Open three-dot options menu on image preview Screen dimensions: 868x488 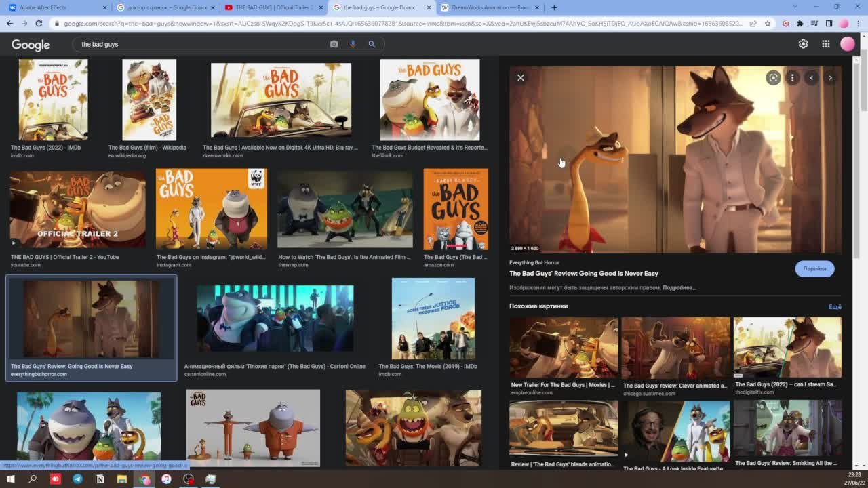tap(792, 78)
